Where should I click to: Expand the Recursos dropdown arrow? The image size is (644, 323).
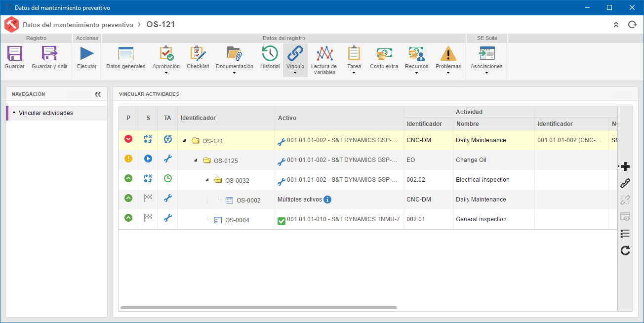click(x=416, y=73)
